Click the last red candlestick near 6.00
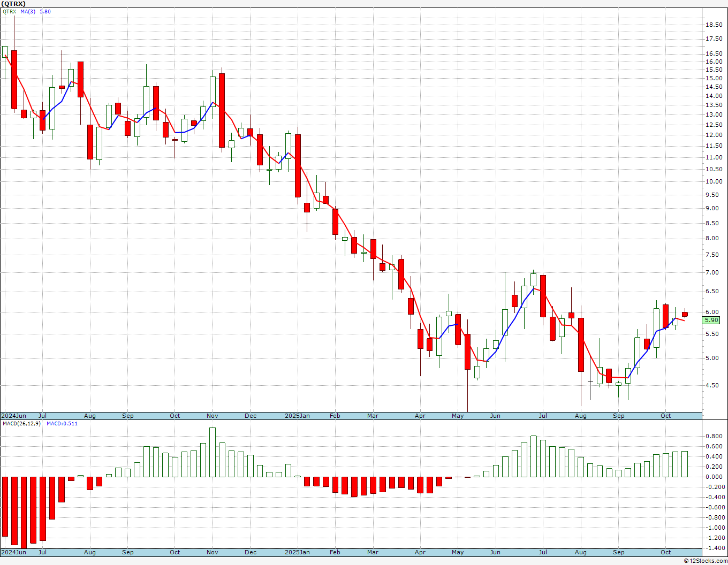The image size is (728, 565). coord(685,314)
